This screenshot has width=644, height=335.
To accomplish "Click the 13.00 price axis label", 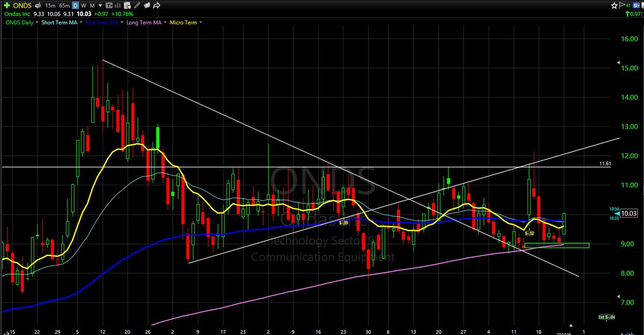I will pos(629,127).
